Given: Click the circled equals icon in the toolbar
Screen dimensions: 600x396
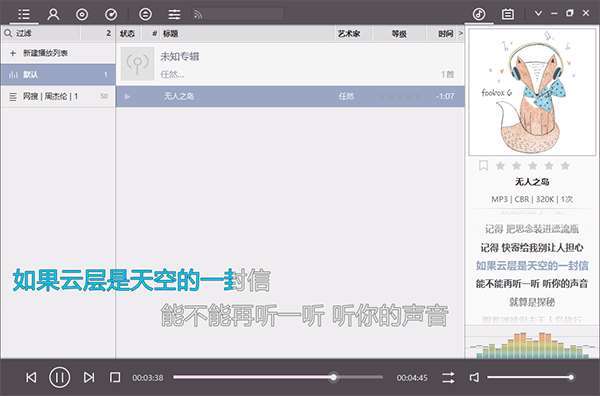Looking at the screenshot, I should (x=145, y=15).
